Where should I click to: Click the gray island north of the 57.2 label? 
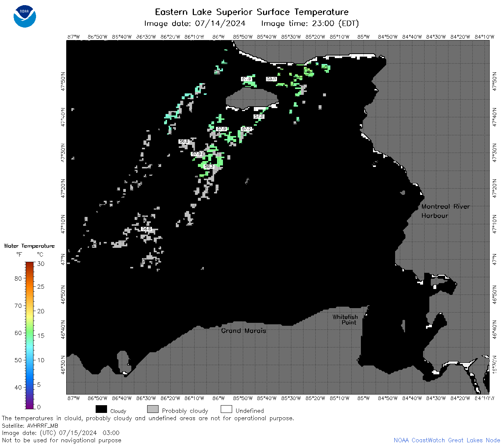coord(252,98)
